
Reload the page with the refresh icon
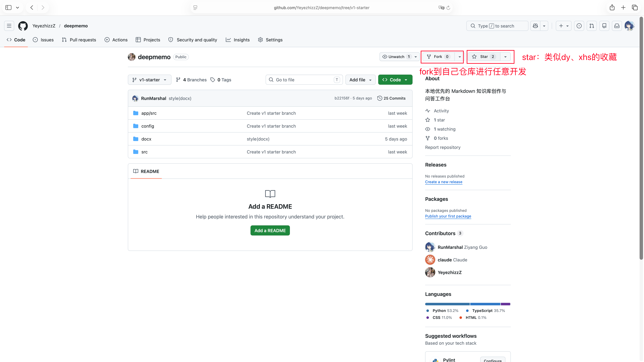point(448,8)
